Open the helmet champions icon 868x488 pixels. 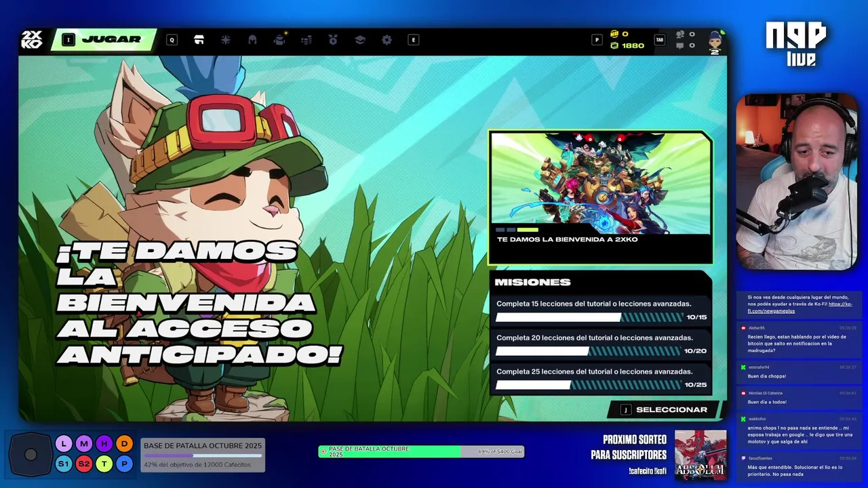point(252,40)
